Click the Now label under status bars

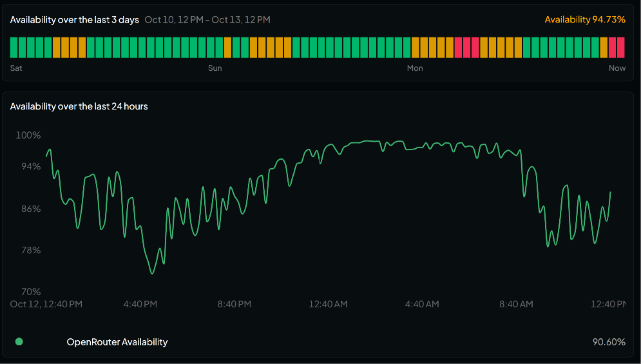617,68
